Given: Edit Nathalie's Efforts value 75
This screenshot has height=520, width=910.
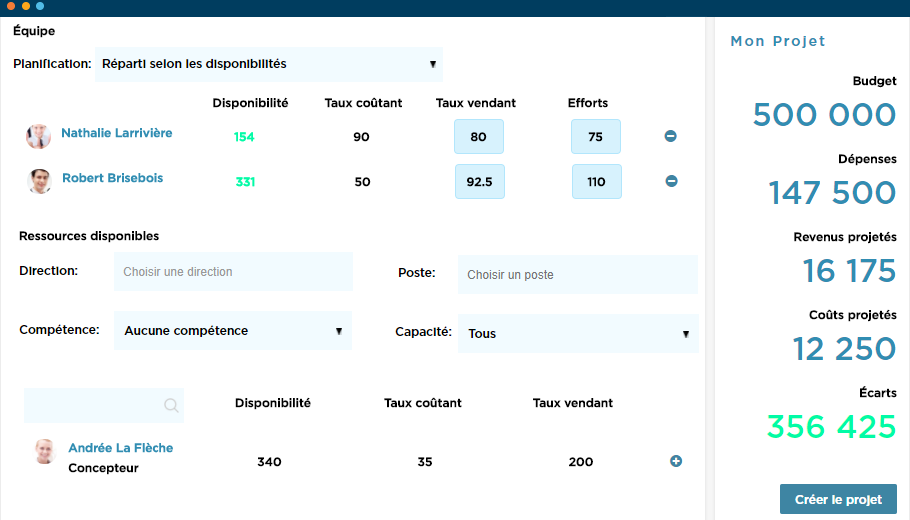Looking at the screenshot, I should click(595, 136).
